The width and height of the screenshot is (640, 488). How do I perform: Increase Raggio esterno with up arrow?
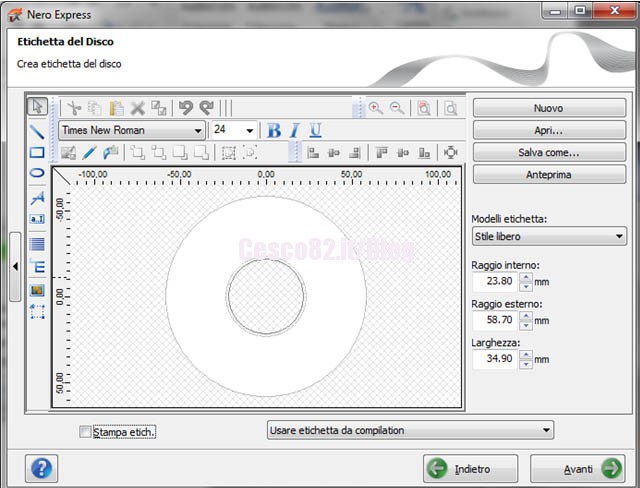(x=526, y=316)
